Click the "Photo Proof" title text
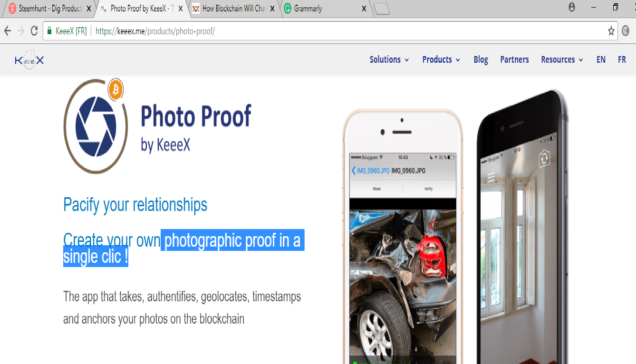This screenshot has width=636, height=364. tap(196, 115)
